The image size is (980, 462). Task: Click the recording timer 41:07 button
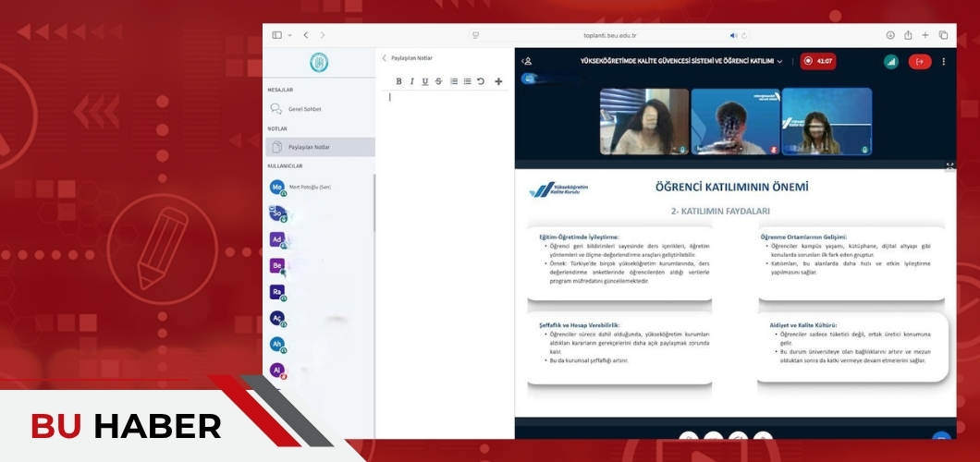click(x=818, y=62)
